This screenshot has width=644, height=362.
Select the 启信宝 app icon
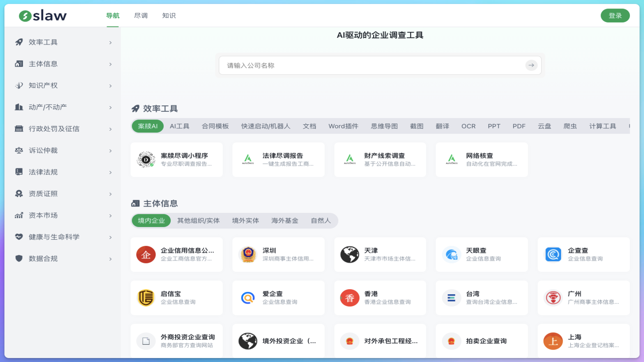(146, 298)
